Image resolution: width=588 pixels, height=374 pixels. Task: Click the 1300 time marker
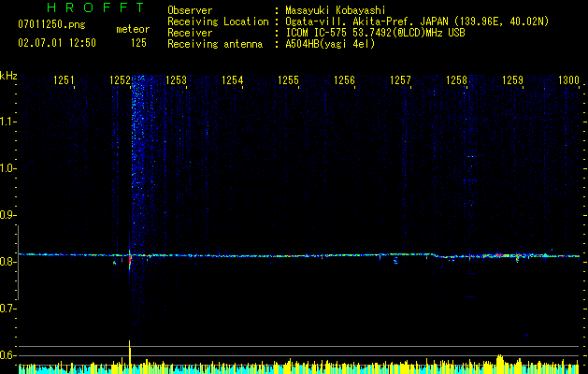click(x=568, y=80)
